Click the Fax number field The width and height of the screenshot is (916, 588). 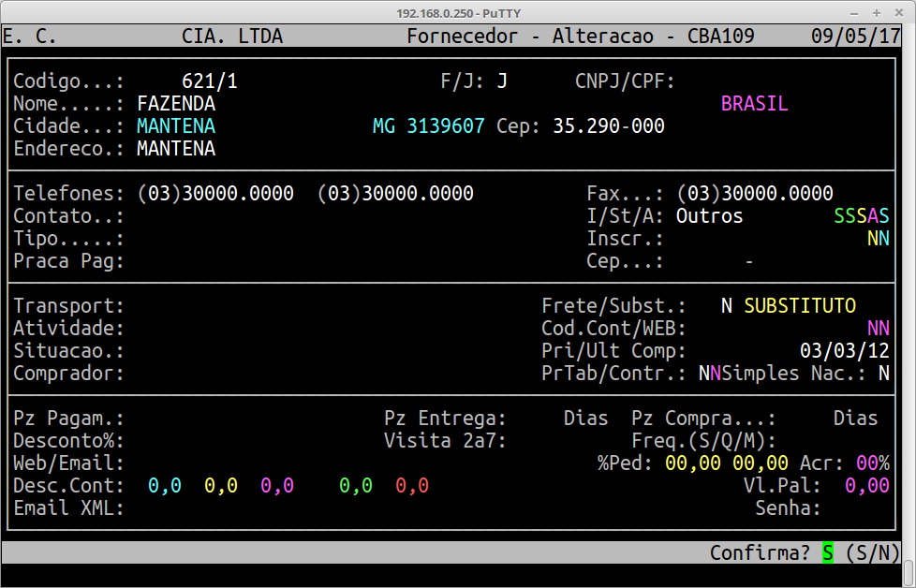[x=754, y=194]
